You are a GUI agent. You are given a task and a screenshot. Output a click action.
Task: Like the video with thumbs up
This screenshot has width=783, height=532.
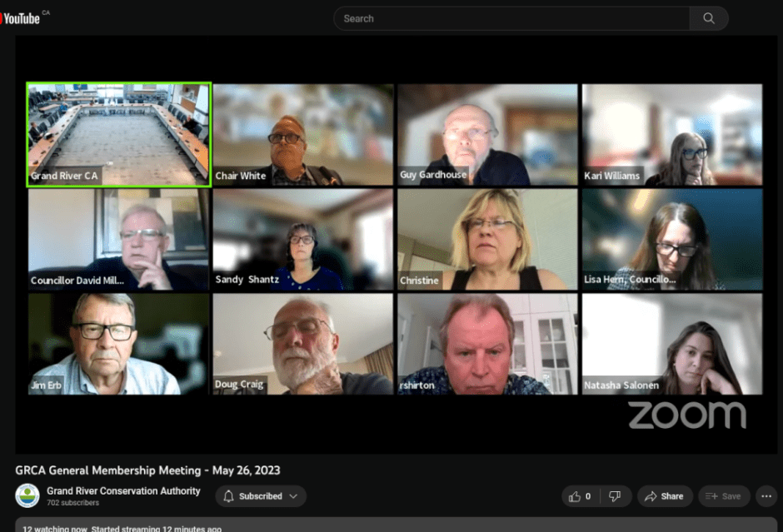point(578,496)
